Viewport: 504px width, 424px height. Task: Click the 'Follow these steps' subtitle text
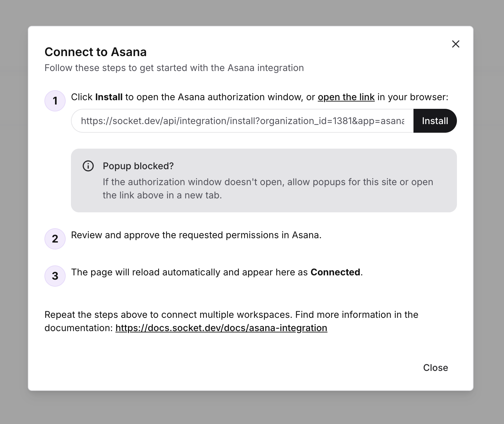[x=174, y=68]
